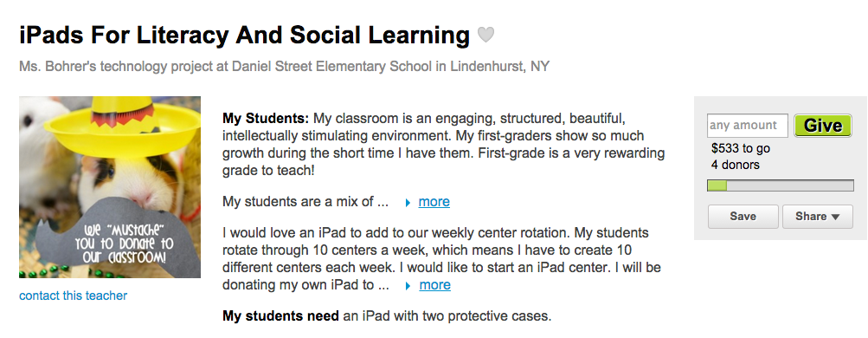Expand more after 'donating my own iPad to'
The image size is (868, 338).
coord(435,285)
